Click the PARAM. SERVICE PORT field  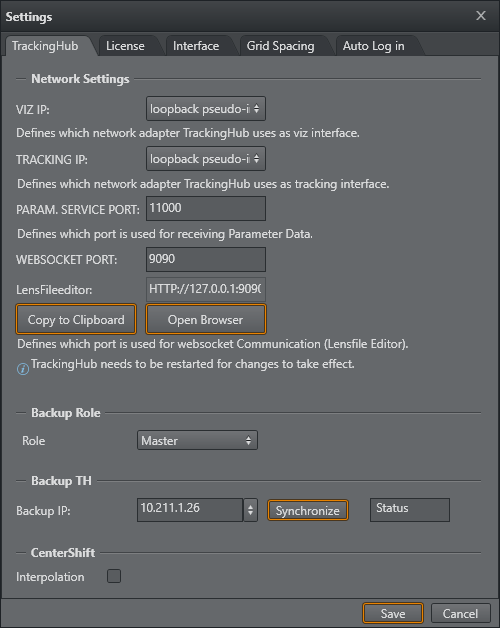[206, 208]
